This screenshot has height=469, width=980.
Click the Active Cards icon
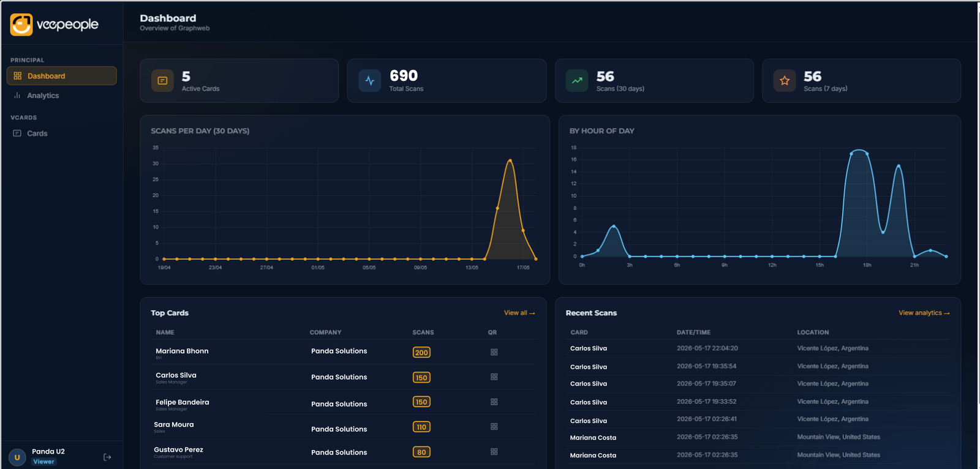click(x=162, y=81)
